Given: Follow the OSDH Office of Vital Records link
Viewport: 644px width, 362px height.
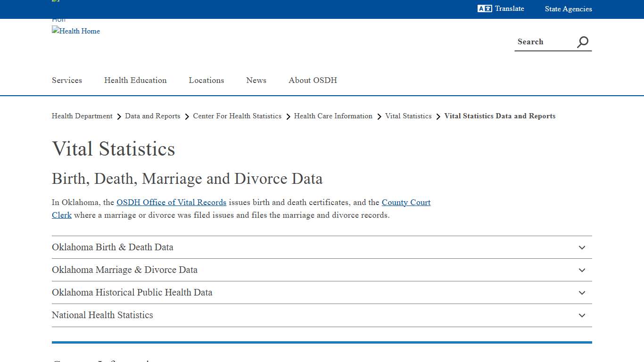Looking at the screenshot, I should click(x=171, y=202).
